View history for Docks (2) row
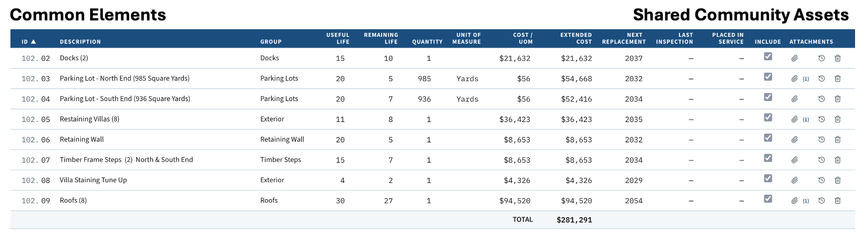Screen dimensions: 868x242 [822, 58]
